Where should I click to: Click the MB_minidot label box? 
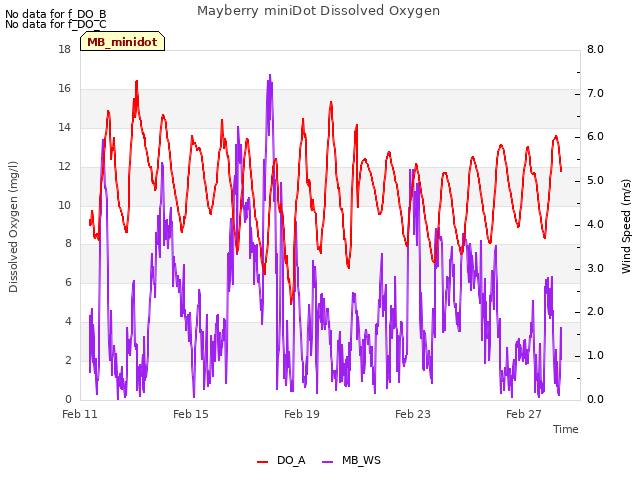tap(122, 41)
